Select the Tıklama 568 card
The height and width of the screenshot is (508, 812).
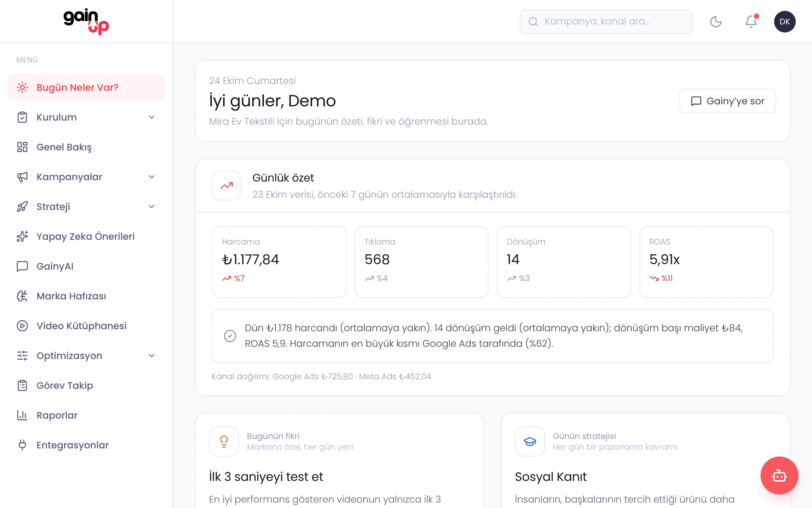click(421, 262)
